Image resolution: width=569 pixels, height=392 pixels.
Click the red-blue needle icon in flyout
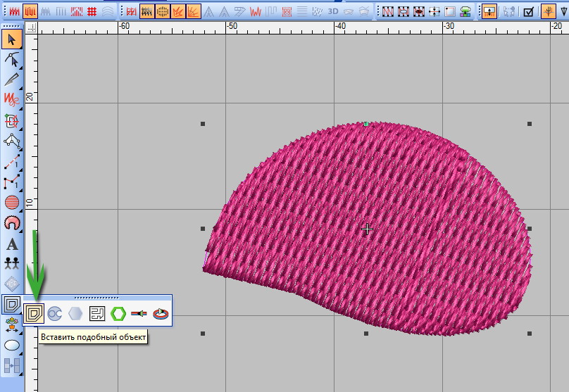[x=140, y=314]
